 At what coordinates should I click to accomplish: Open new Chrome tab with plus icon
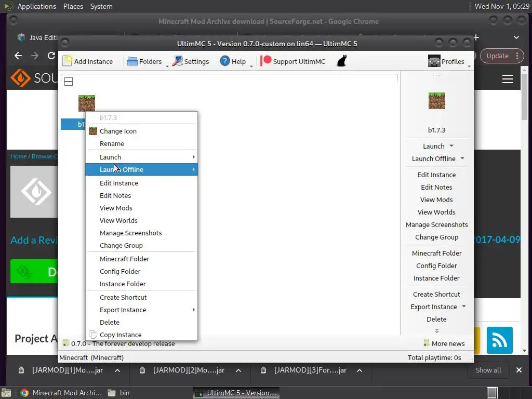476,37
